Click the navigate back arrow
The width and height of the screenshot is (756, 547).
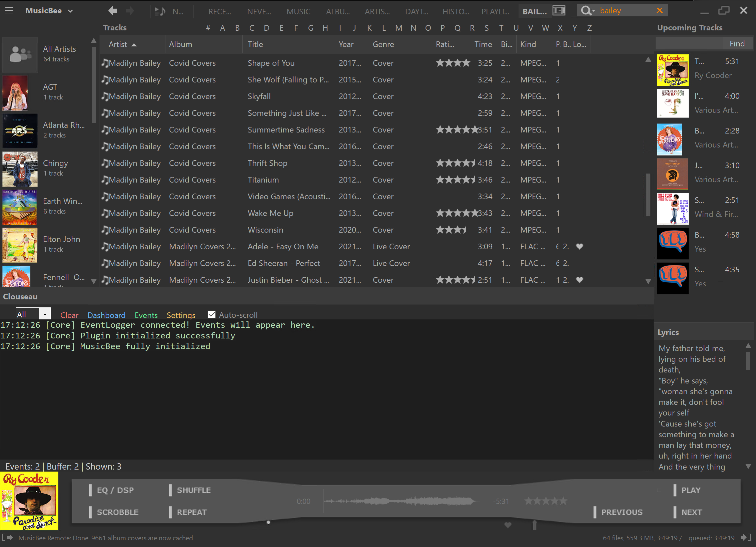(x=112, y=11)
